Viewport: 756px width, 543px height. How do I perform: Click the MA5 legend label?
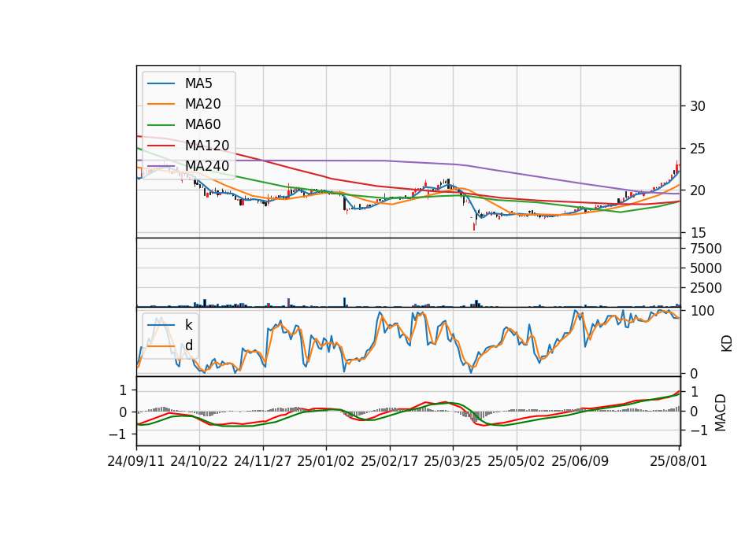198,83
